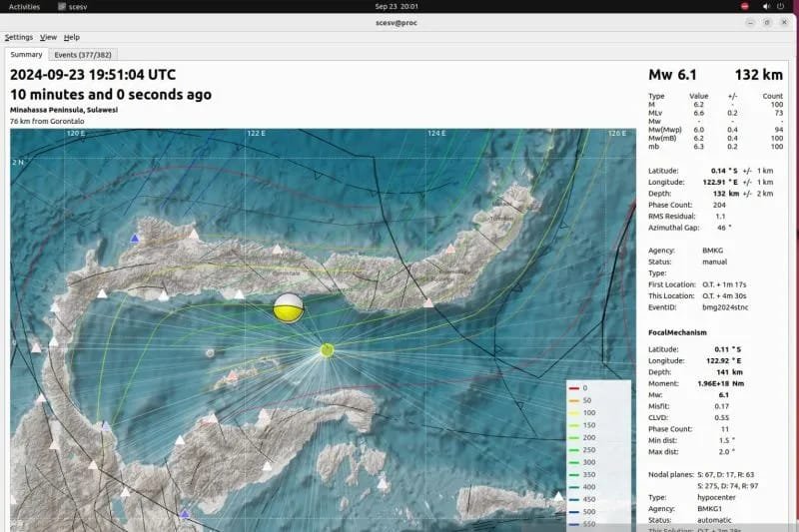Click the focal mechanism beachball on the map
799x532 pixels.
(x=289, y=308)
